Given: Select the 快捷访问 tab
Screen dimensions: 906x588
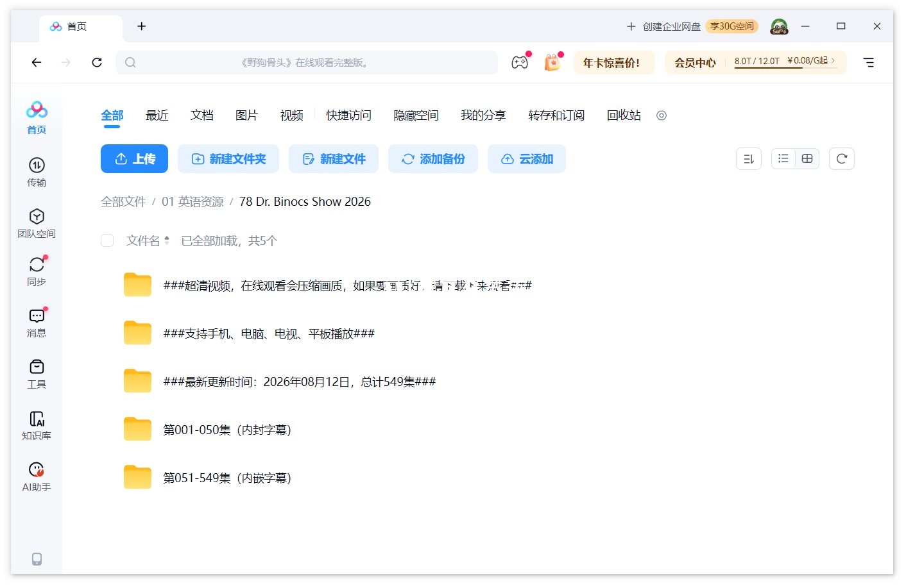Looking at the screenshot, I should tap(348, 115).
